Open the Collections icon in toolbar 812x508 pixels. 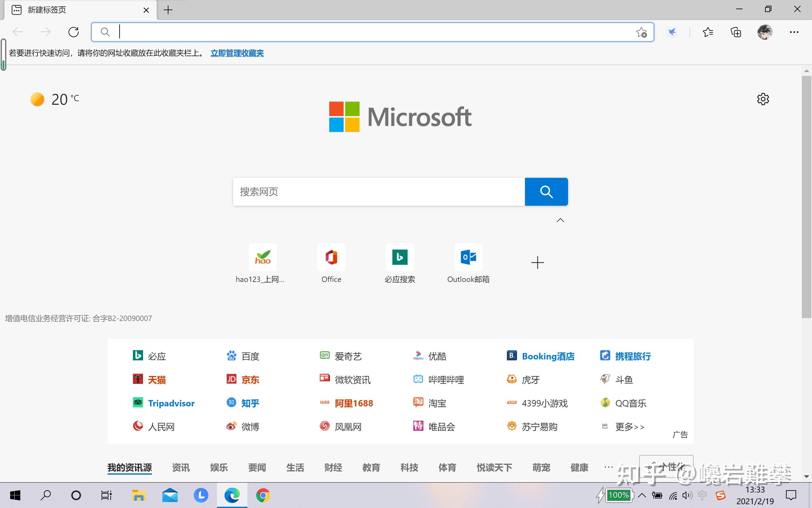736,32
